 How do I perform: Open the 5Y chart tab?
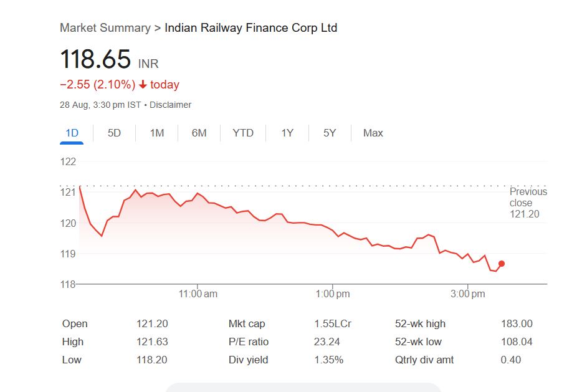click(x=330, y=133)
